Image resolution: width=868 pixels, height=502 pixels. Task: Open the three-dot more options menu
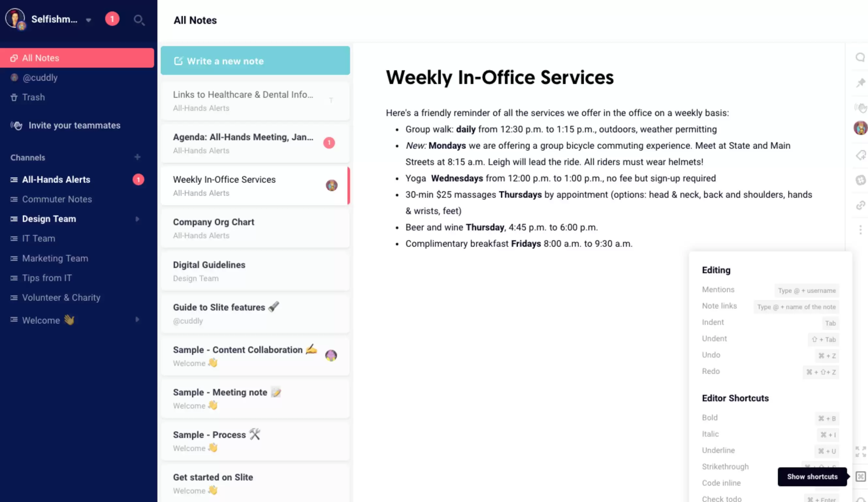pyautogui.click(x=860, y=230)
